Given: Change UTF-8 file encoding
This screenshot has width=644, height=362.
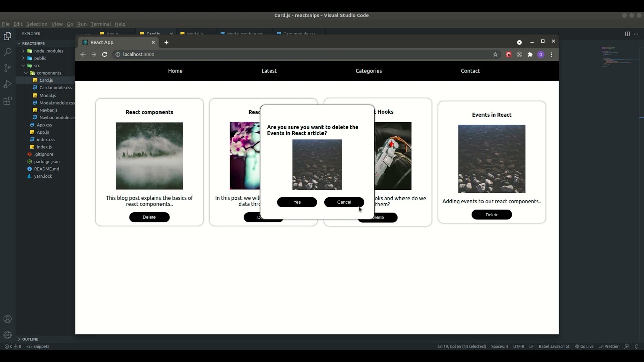Looking at the screenshot, I should [518, 346].
